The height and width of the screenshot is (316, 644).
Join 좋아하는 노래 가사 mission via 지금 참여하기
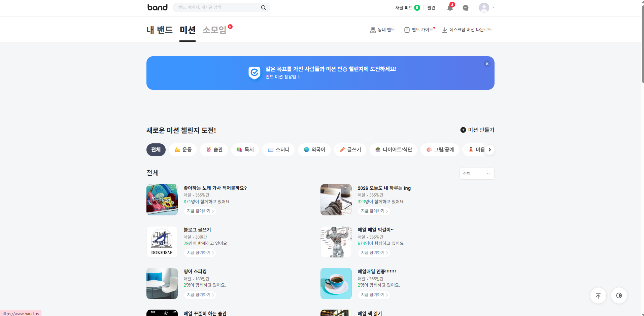pos(200,211)
